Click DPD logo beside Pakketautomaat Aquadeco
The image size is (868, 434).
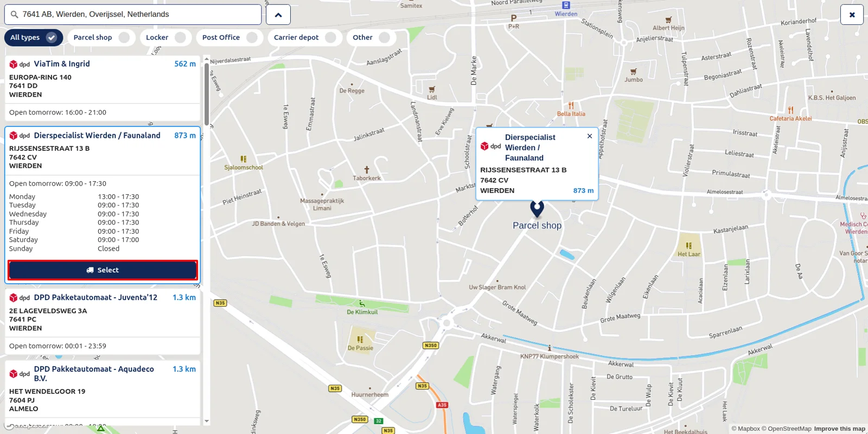click(20, 374)
